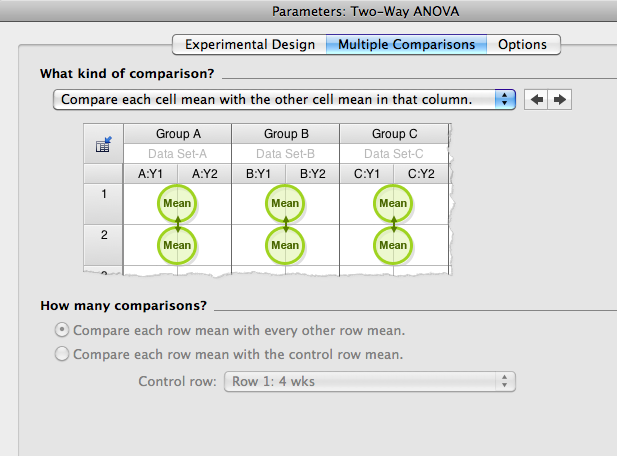
Task: Click Group B row 2 Mean circle
Action: (x=285, y=245)
